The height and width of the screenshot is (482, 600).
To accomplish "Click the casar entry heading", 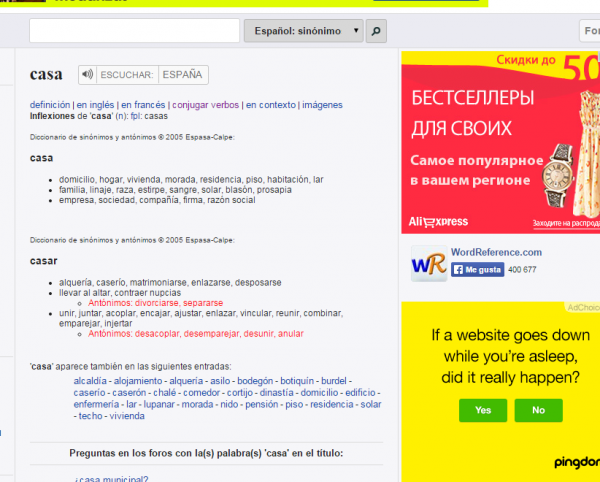I will (x=44, y=261).
